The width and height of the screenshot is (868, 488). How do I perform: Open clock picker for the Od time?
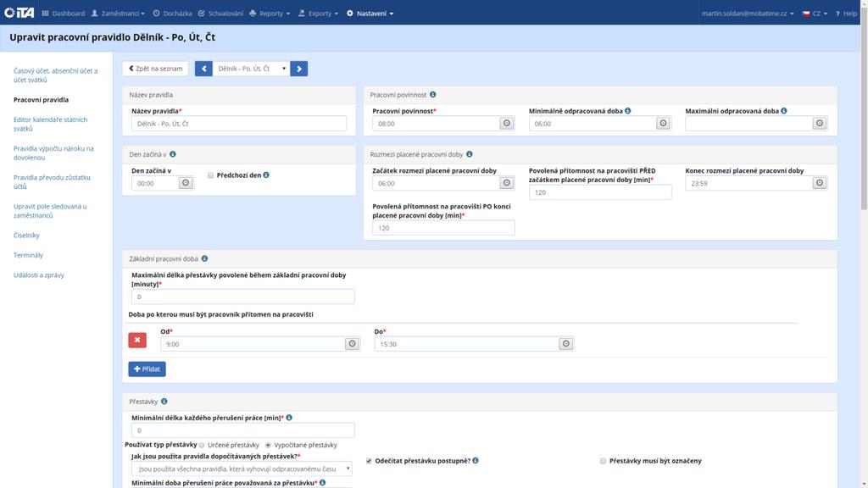coord(352,344)
